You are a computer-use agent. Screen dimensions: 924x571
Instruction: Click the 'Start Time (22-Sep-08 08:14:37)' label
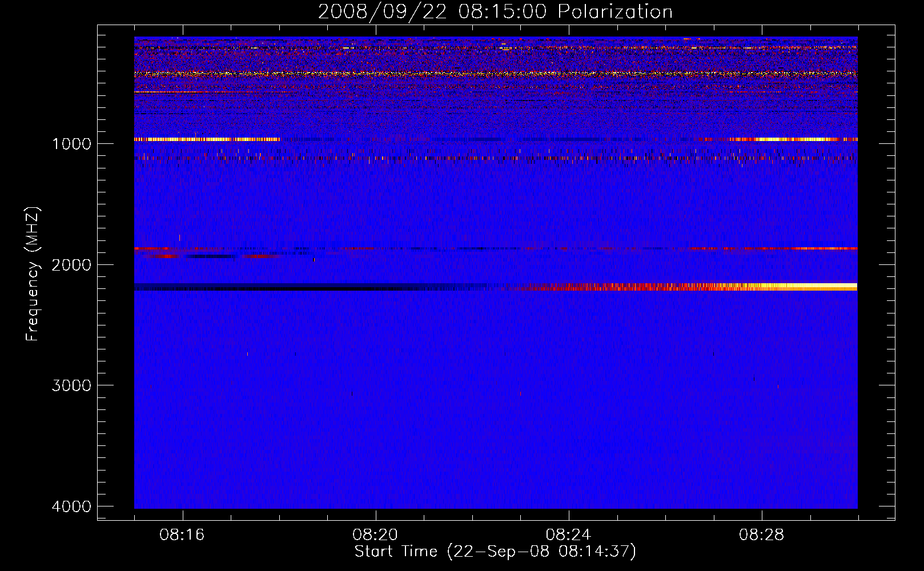pos(495,552)
